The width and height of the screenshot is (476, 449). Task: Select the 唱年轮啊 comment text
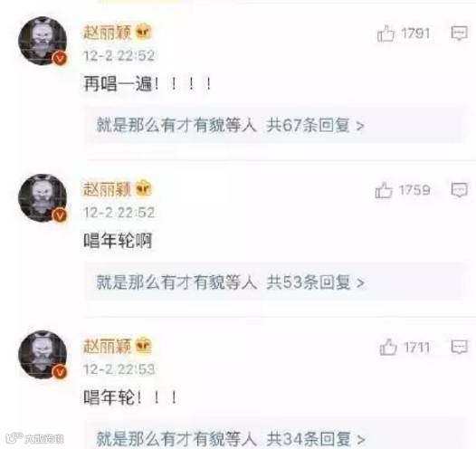pos(118,241)
